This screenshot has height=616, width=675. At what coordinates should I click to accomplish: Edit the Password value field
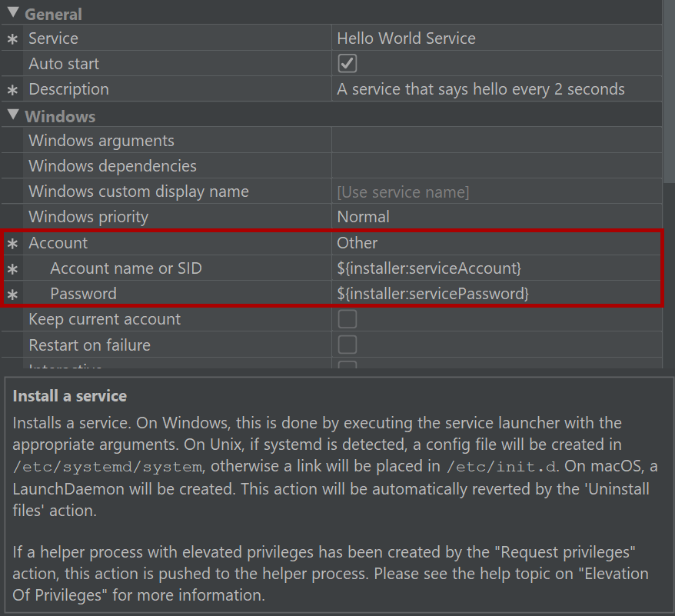click(x=497, y=294)
